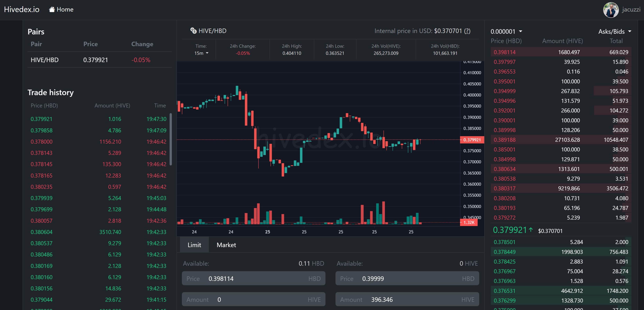Select ask order at 0.385001
Image resolution: width=644 pixels, height=310 pixels.
561,149
